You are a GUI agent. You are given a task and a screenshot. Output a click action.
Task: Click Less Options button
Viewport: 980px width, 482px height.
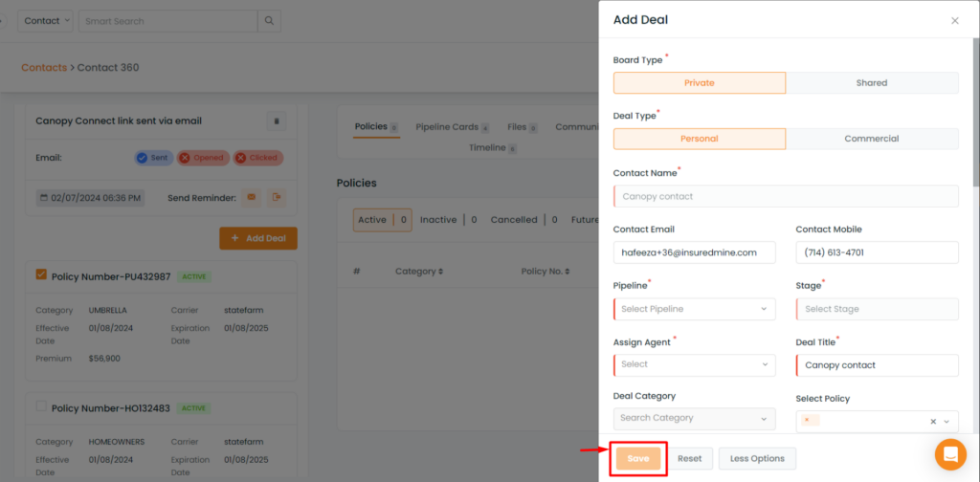coord(758,458)
